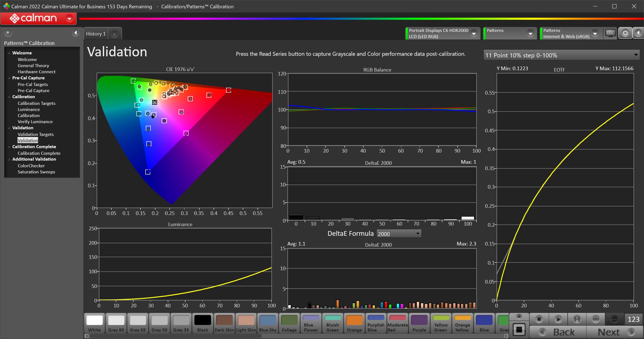Click the Stop measurement button
The height and width of the screenshot is (339, 644).
539,319
